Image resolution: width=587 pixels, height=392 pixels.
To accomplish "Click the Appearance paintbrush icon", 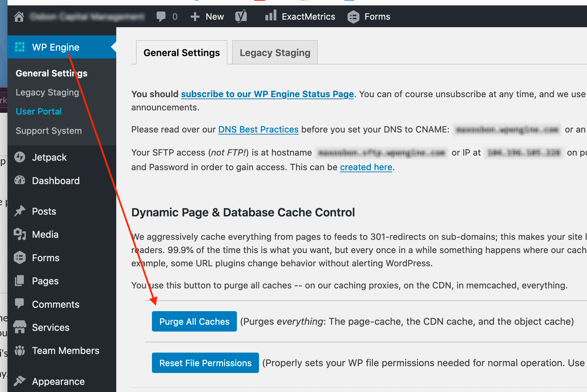I will pos(20,381).
